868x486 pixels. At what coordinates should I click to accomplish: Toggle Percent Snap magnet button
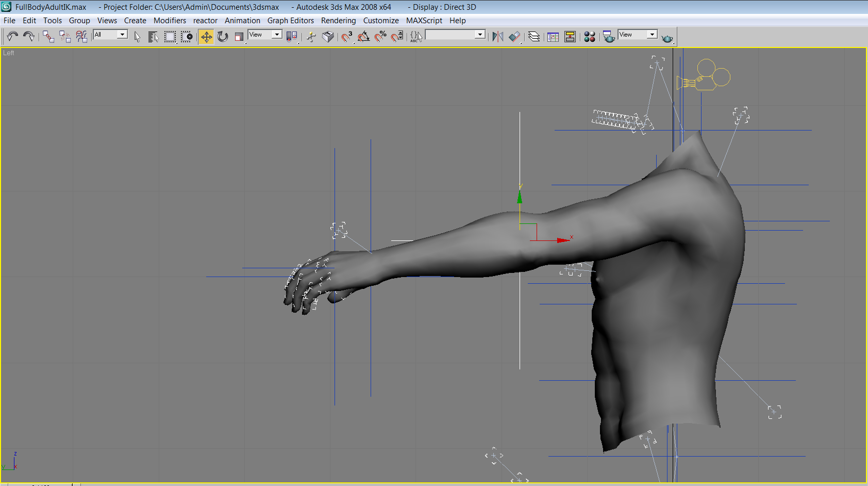380,36
